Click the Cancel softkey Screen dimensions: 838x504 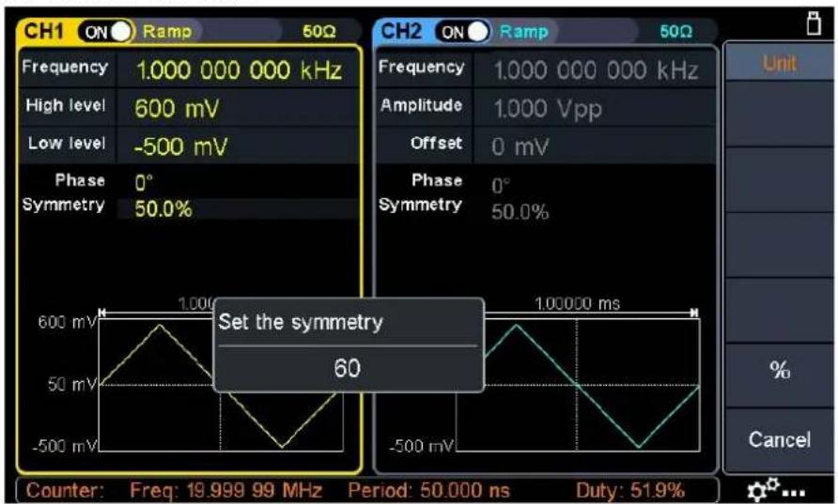click(x=779, y=440)
